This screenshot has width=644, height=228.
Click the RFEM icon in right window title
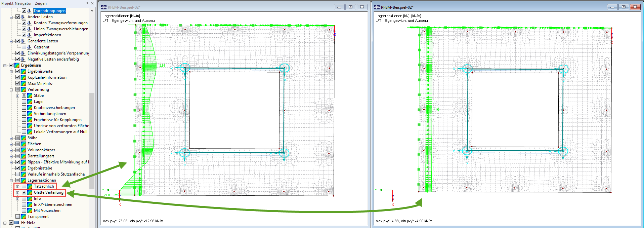point(377,7)
